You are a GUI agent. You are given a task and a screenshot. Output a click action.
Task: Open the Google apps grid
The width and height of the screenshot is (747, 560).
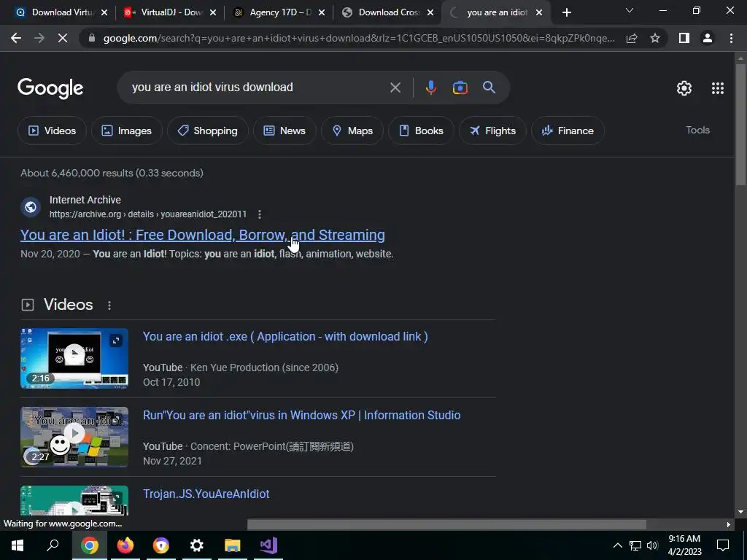pos(718,88)
